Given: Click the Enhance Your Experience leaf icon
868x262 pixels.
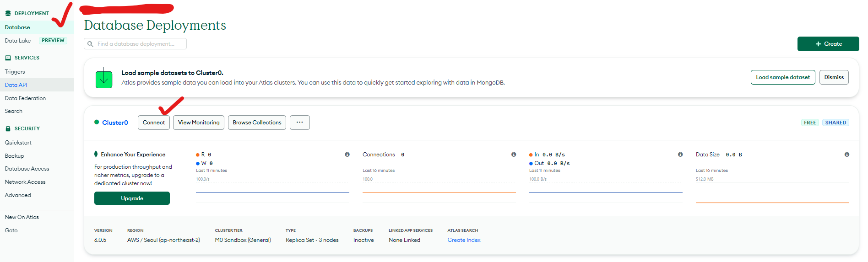Looking at the screenshot, I should [x=96, y=154].
